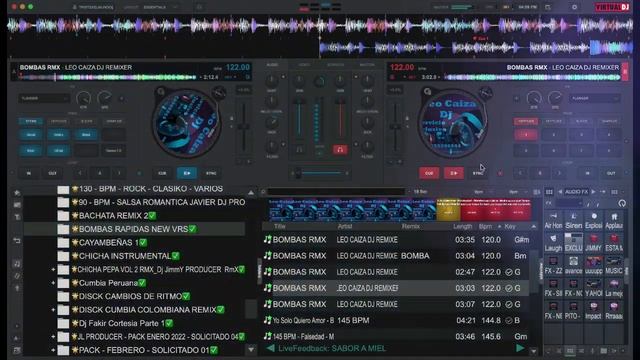Set loop IN on the left deck

29,173
